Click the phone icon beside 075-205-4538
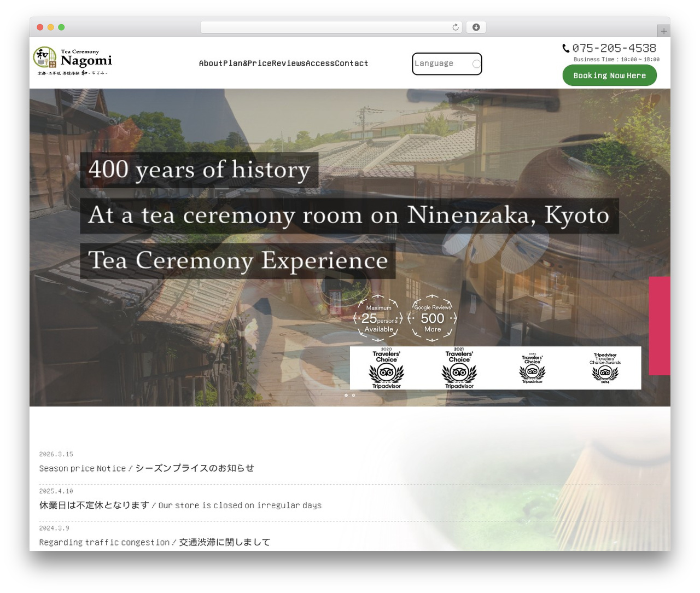Viewport: 700px width, 593px height. click(x=566, y=48)
